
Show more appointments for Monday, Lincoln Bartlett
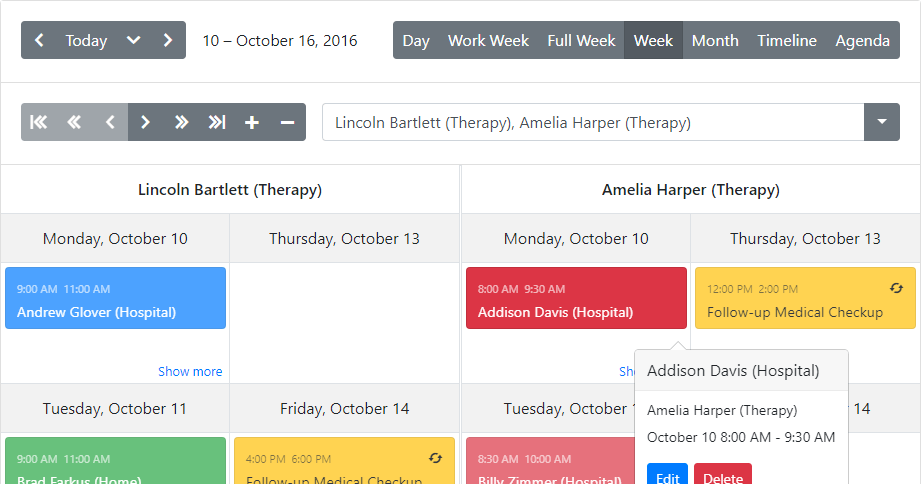click(190, 372)
